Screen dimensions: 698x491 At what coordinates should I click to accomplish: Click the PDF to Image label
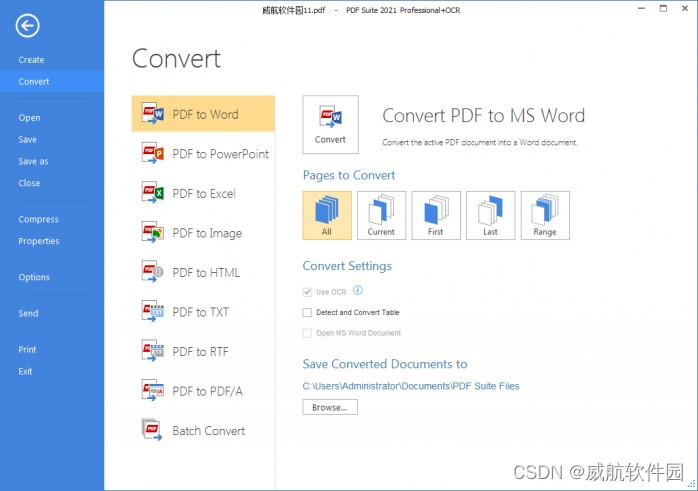point(207,233)
